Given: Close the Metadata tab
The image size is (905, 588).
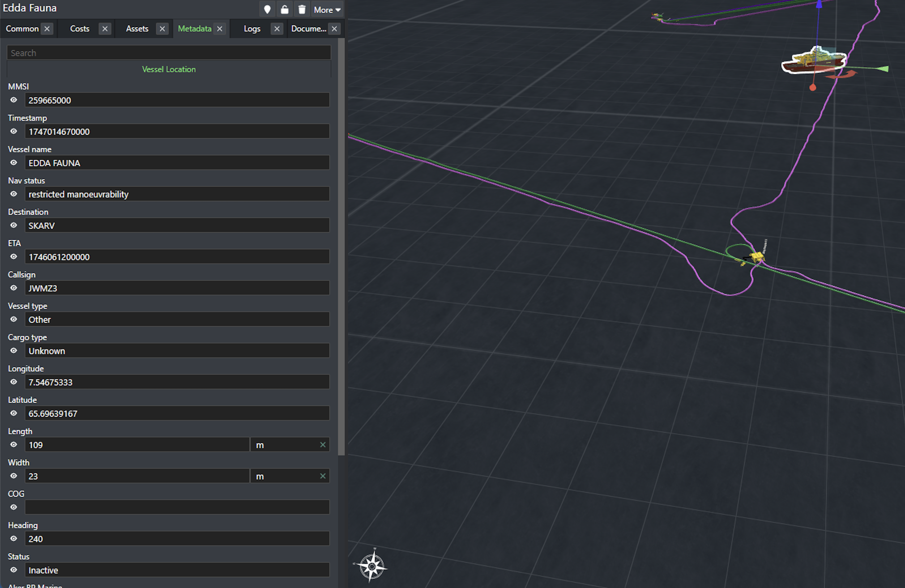Looking at the screenshot, I should click(x=220, y=29).
